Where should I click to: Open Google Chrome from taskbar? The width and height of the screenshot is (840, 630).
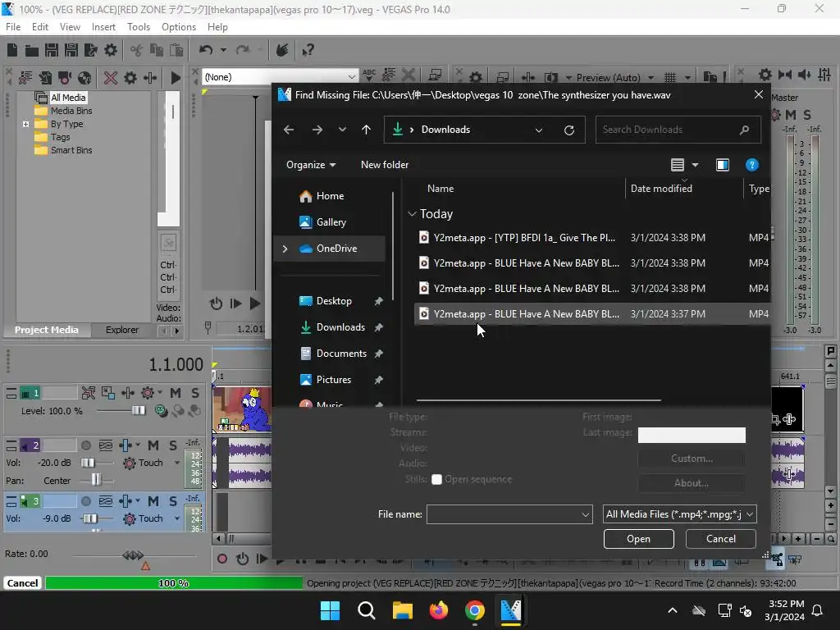point(475,610)
